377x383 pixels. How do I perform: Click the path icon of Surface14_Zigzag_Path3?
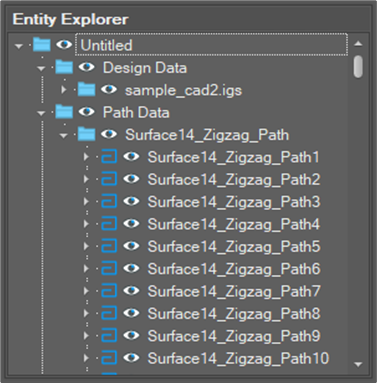[x=109, y=201]
